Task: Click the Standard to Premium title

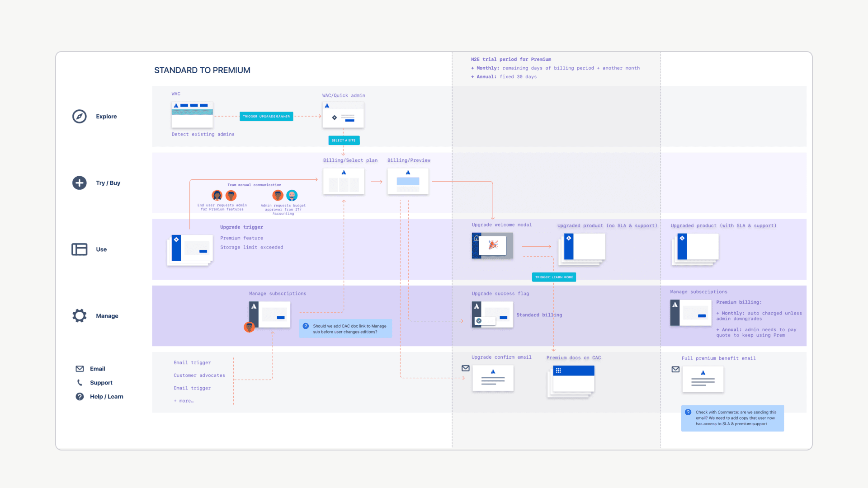Action: (x=202, y=70)
